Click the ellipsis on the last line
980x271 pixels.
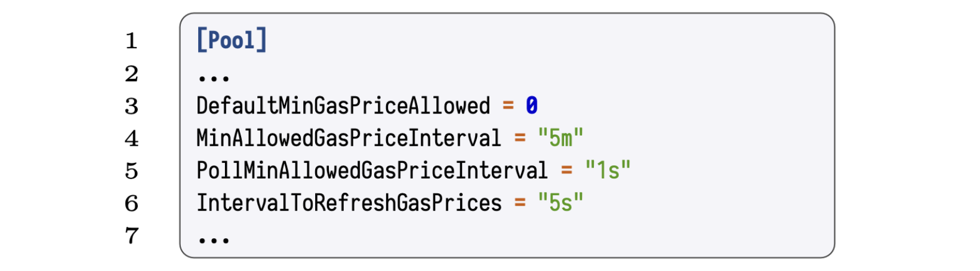point(213,240)
